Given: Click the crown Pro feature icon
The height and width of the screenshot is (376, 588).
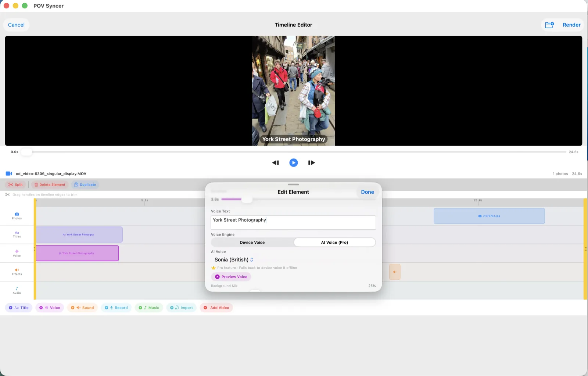Looking at the screenshot, I should pos(214,268).
